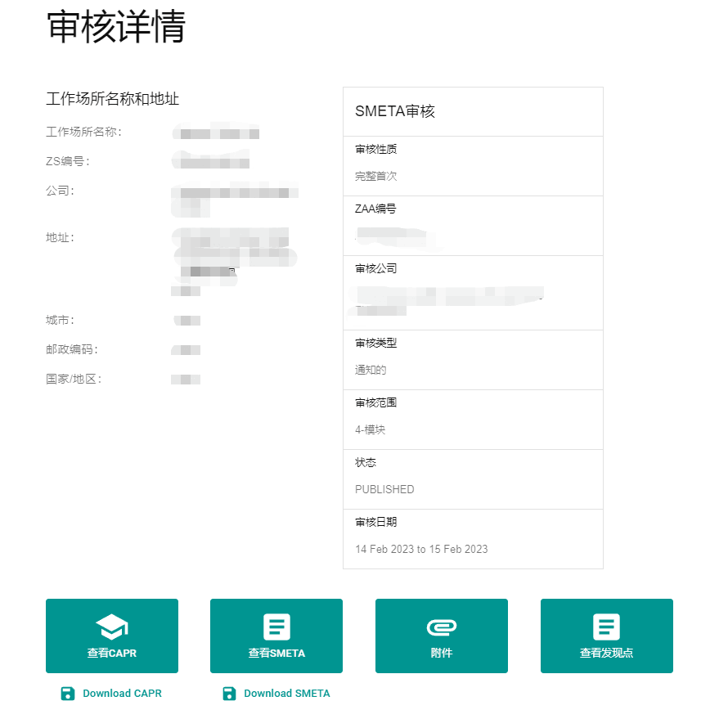Click the document icon on 查看发现点
The image size is (728, 719).
coord(606,627)
